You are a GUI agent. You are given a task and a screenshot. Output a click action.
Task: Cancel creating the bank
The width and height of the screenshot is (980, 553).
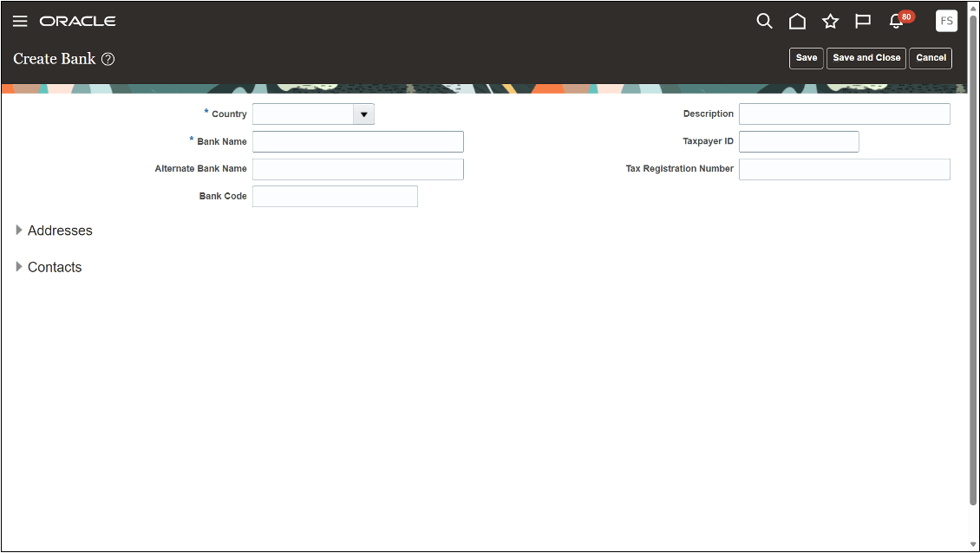pos(931,58)
